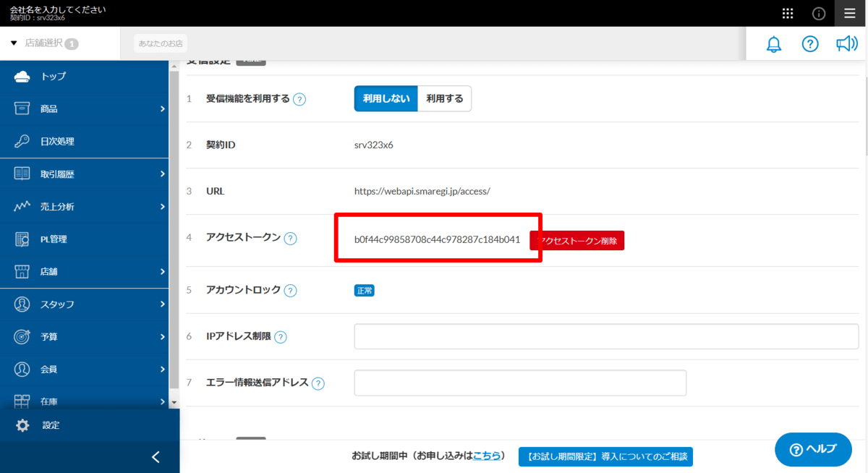The width and height of the screenshot is (868, 473).
Task: Click the スタッフ person icon
Action: tap(22, 304)
